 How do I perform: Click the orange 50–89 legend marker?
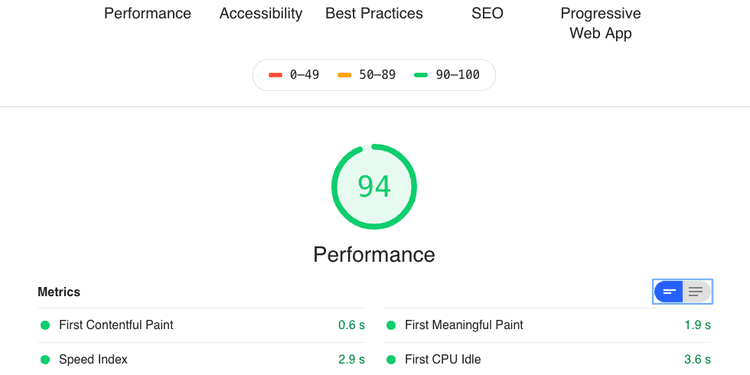click(344, 75)
